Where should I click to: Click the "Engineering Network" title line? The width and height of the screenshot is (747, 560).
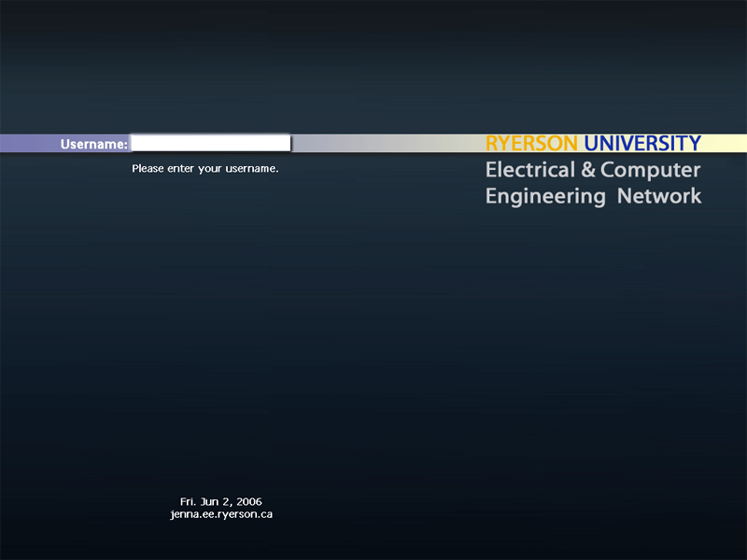(x=593, y=197)
